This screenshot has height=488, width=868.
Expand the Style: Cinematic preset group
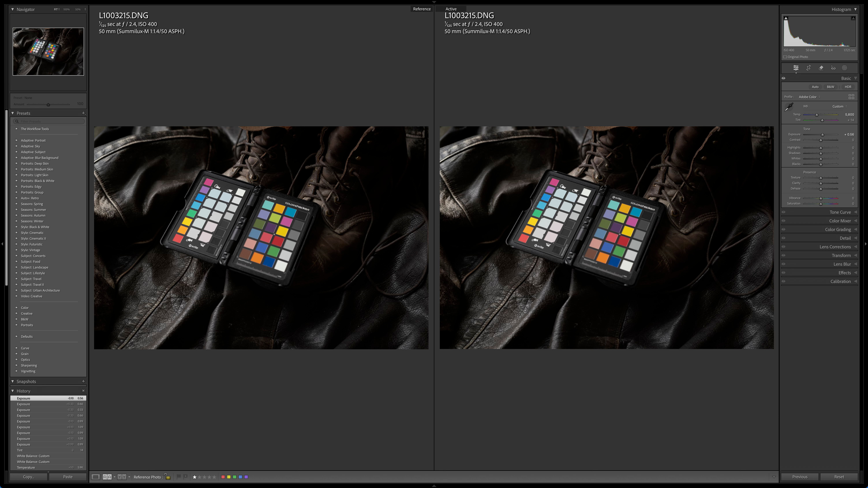click(x=16, y=233)
